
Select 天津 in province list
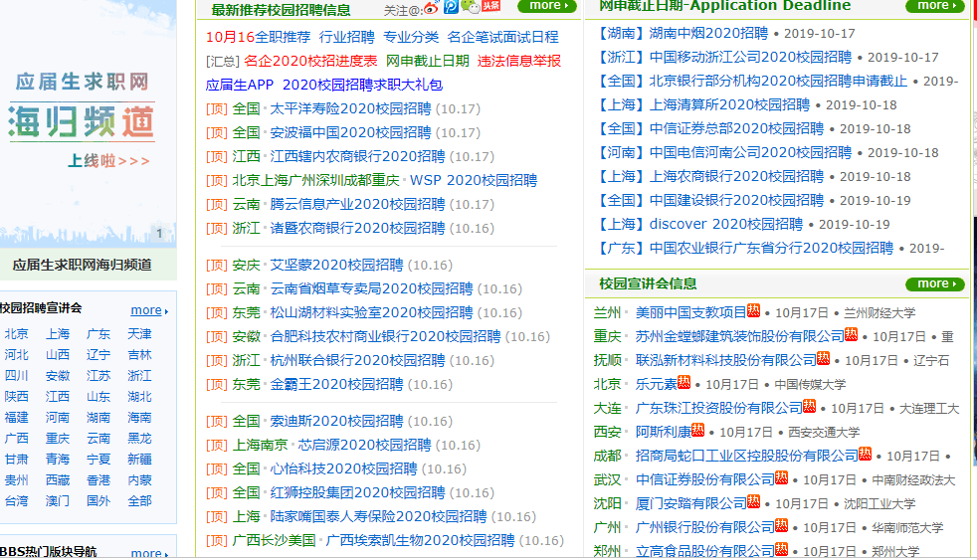click(140, 334)
